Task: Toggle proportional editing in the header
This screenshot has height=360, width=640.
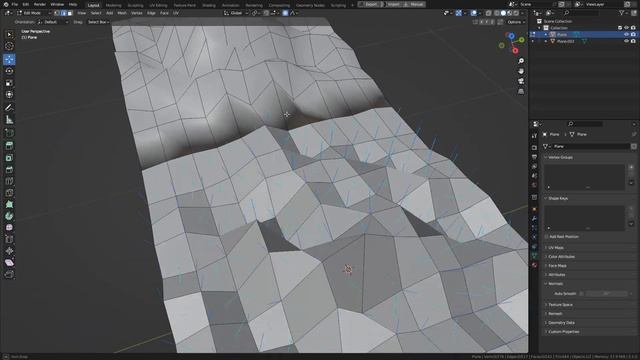Action: pyautogui.click(x=285, y=13)
